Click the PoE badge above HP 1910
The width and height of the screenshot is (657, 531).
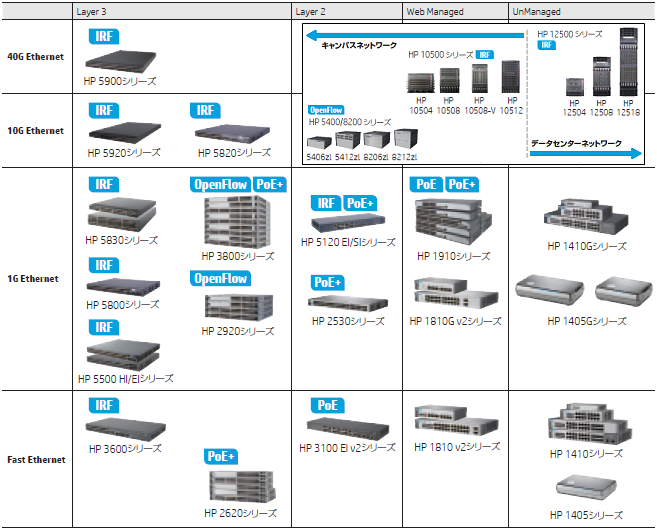[x=426, y=184]
